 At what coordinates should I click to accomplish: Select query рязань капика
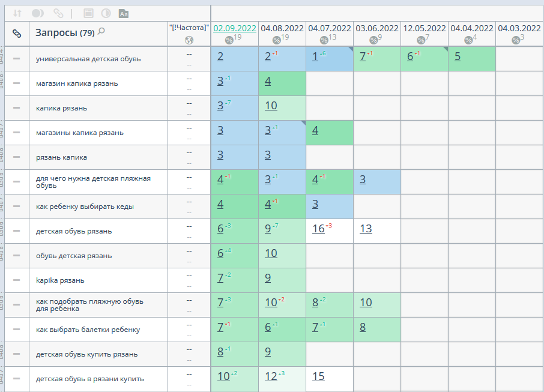[61, 157]
